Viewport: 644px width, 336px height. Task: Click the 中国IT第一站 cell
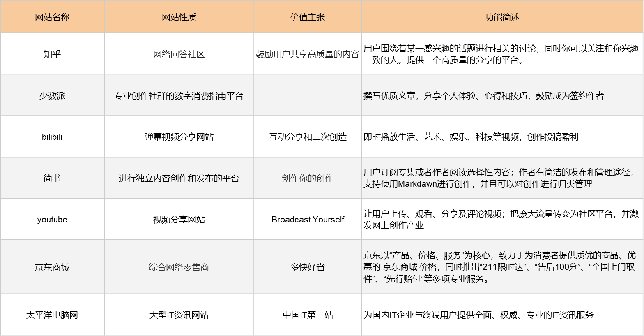pyautogui.click(x=308, y=315)
